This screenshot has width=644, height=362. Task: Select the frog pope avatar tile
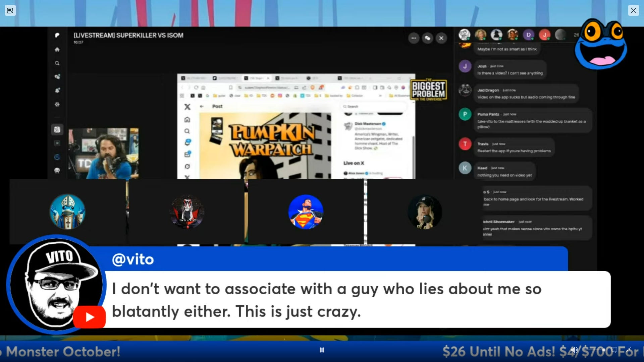67,212
